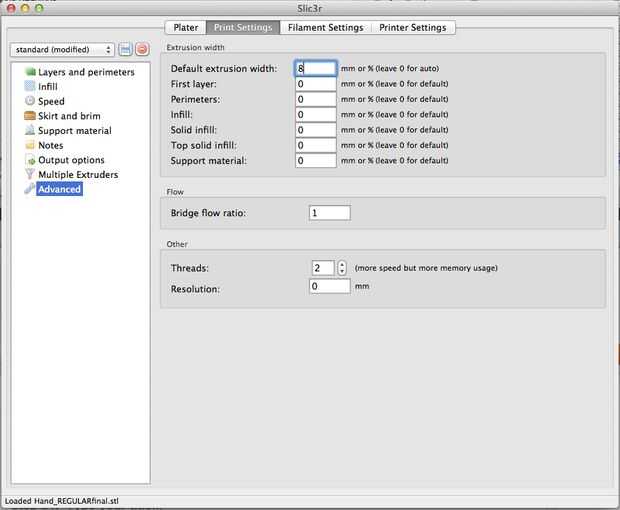This screenshot has height=510, width=620.
Task: Click the Advanced wrench icon
Action: [x=30, y=189]
